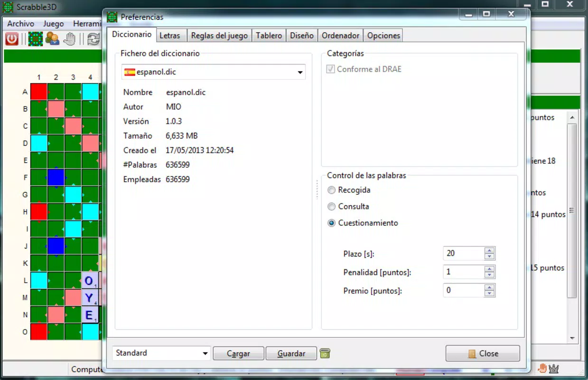This screenshot has width=588, height=380.
Task: Click the Y tile on the board
Action: coord(90,298)
